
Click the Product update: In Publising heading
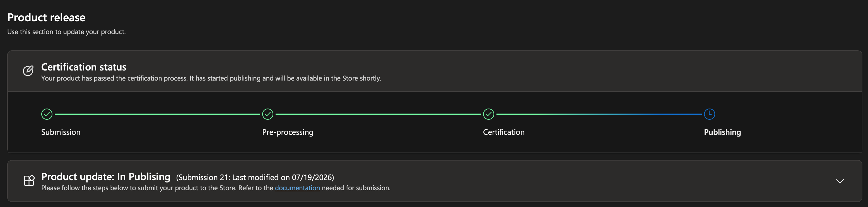[105, 177]
